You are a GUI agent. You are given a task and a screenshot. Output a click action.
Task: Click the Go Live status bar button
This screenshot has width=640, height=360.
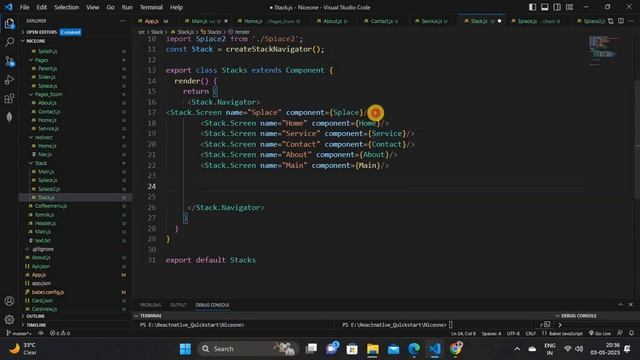[x=600, y=333]
